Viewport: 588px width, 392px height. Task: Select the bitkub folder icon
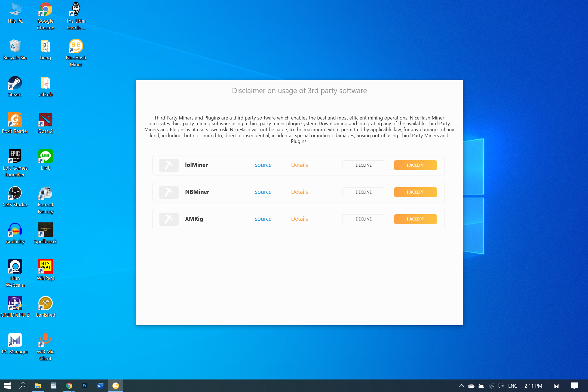pyautogui.click(x=45, y=87)
